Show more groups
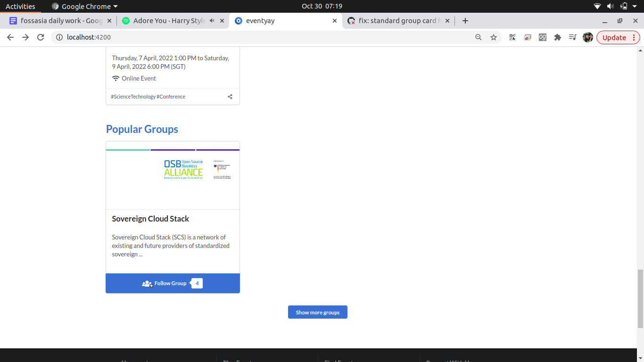Image resolution: width=644 pixels, height=362 pixels. [318, 312]
